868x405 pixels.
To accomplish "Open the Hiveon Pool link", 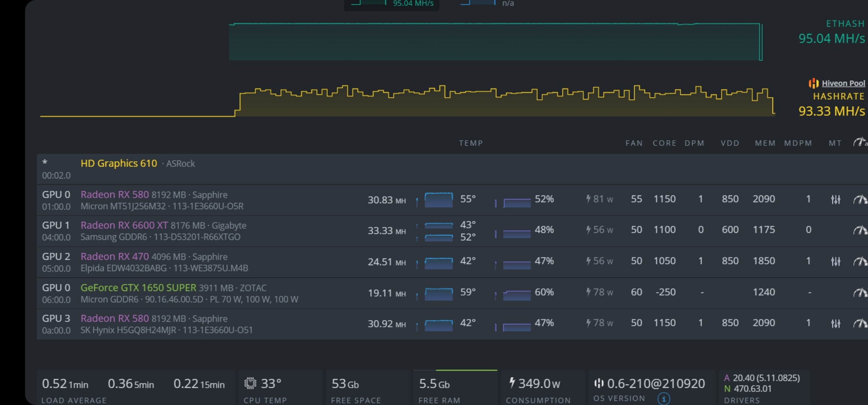I will [843, 83].
